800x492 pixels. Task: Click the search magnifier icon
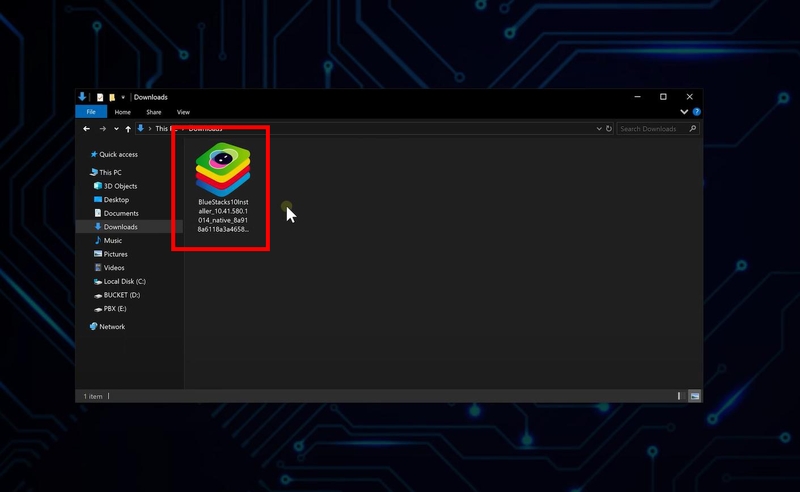(x=692, y=129)
